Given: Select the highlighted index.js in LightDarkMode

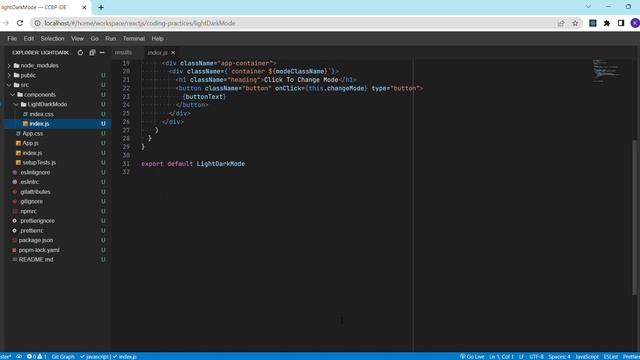Looking at the screenshot, I should coord(57,124).
